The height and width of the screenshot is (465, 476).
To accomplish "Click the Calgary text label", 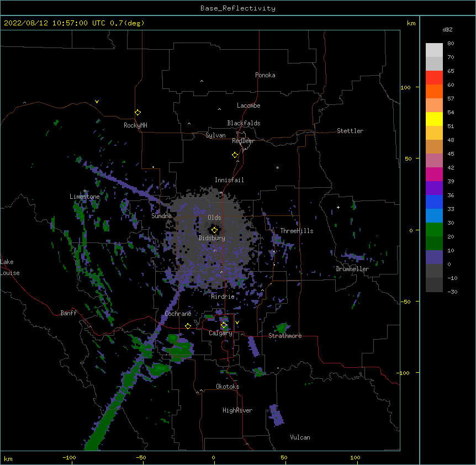I will (x=220, y=333).
